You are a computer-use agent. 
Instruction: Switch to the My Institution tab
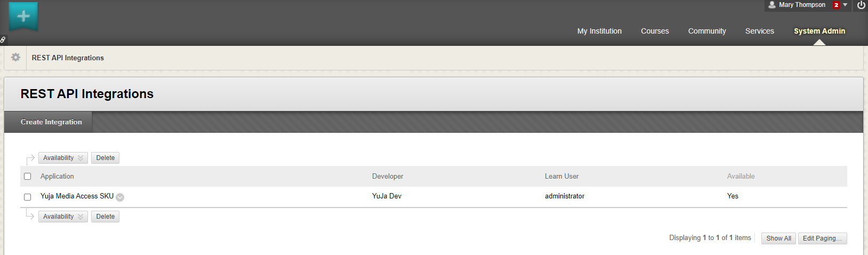coord(599,31)
